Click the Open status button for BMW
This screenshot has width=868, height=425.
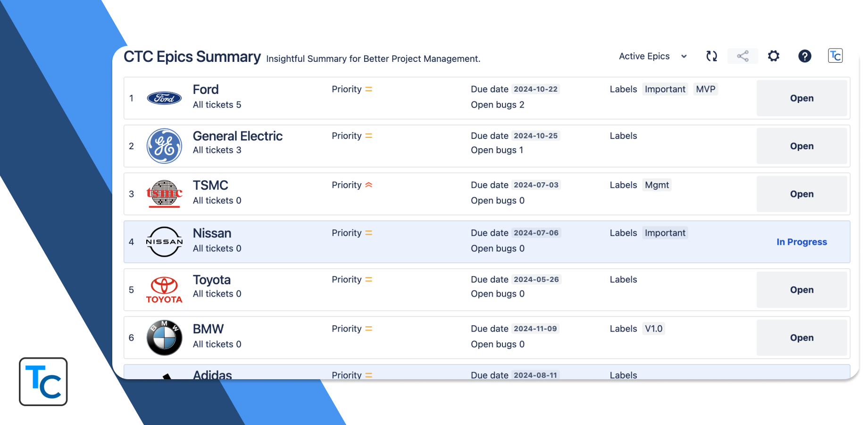point(802,338)
